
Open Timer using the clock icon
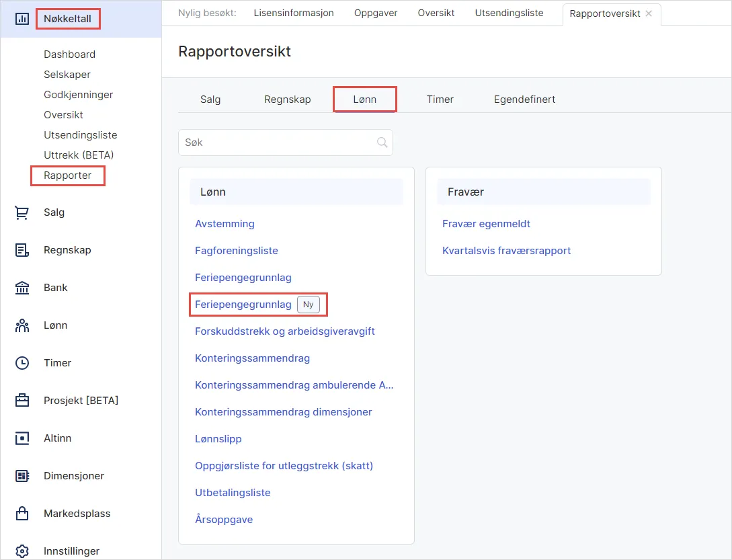(22, 362)
